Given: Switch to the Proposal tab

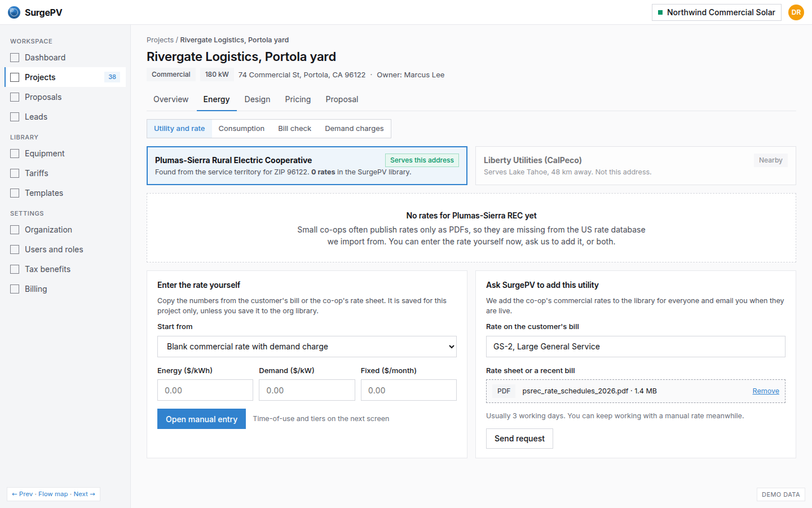Looking at the screenshot, I should [x=342, y=99].
